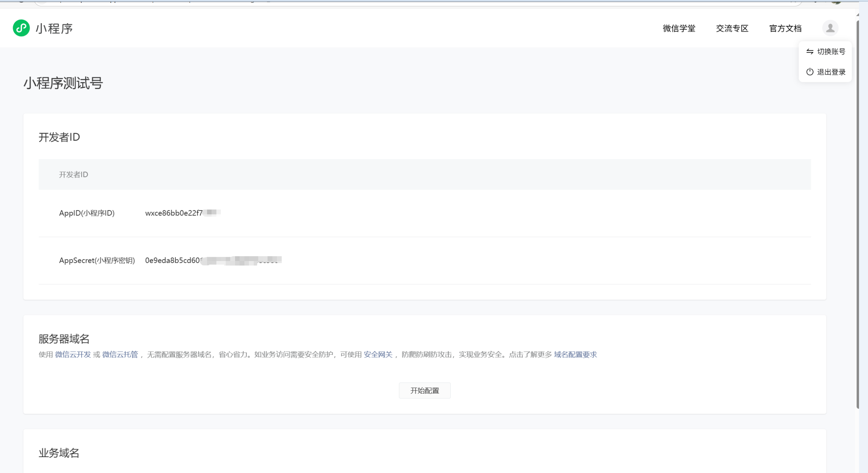Go to 交流专区 in header
The image size is (868, 473).
click(x=732, y=28)
